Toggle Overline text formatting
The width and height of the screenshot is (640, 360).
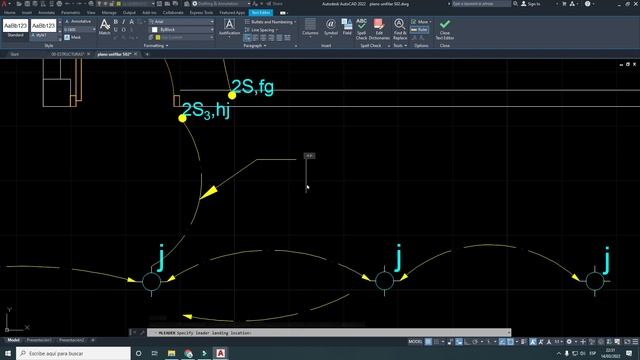coord(124,30)
